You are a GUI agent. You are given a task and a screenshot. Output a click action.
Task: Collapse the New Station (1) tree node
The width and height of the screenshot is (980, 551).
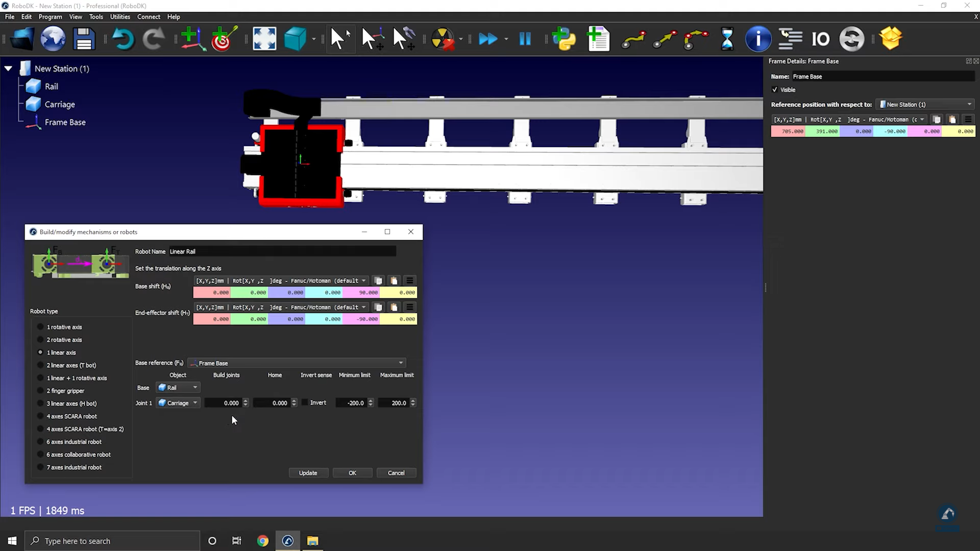click(9, 68)
